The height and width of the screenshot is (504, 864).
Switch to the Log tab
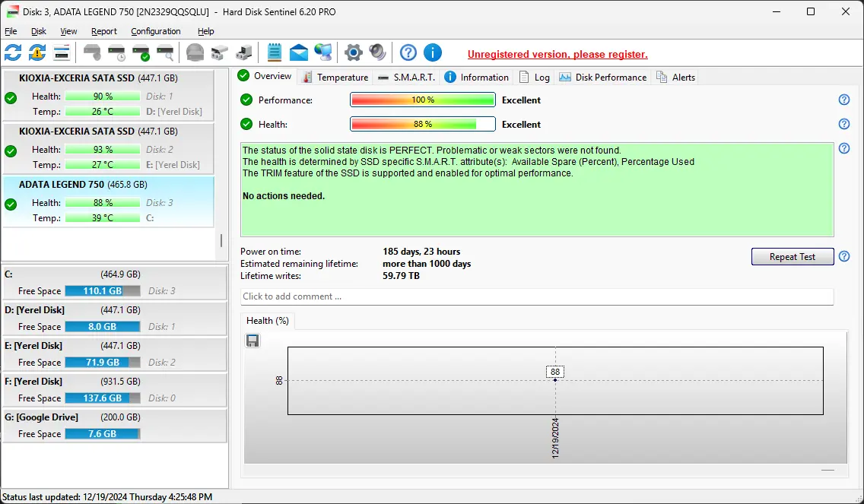pos(535,77)
